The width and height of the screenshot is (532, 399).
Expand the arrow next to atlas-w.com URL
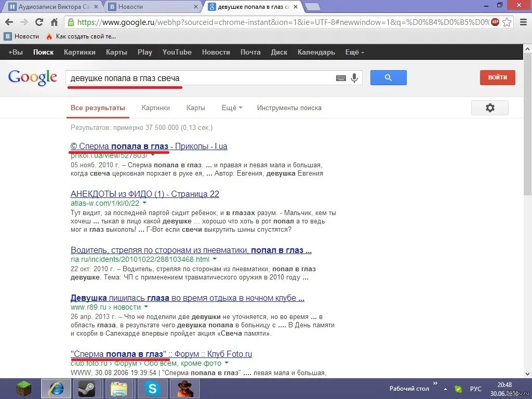click(144, 203)
